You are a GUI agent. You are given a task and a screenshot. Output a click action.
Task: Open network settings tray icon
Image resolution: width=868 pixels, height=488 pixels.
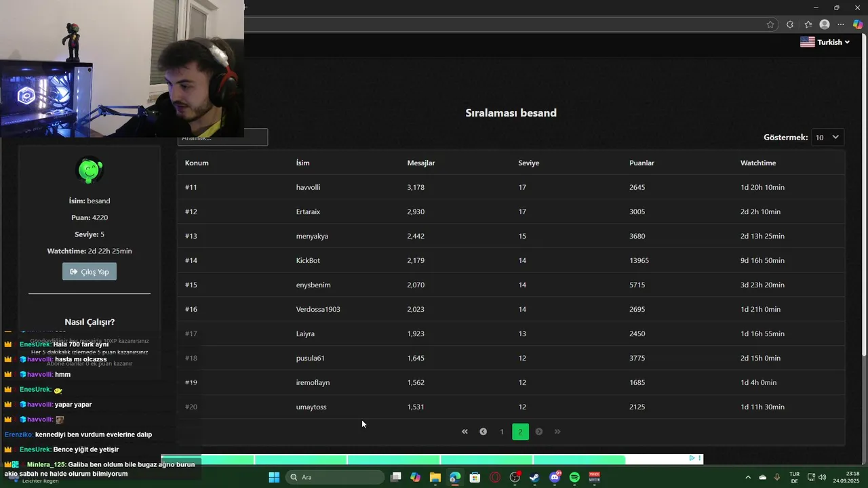811,477
